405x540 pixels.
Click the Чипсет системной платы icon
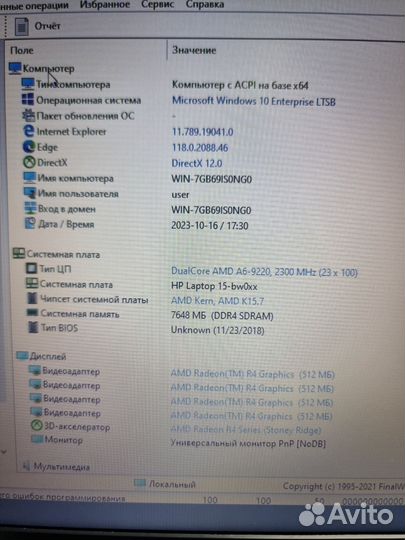click(32, 298)
